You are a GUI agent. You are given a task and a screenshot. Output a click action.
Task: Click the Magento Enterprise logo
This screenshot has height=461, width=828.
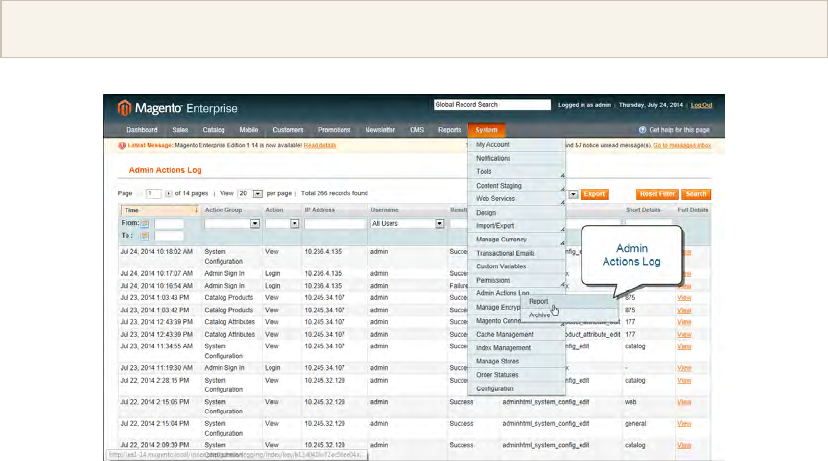(x=177, y=108)
